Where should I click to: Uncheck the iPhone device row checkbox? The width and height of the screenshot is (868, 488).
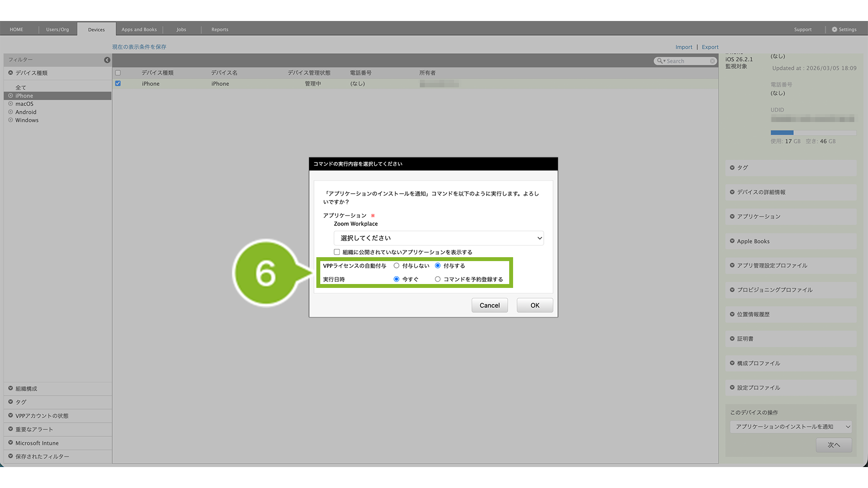[118, 83]
